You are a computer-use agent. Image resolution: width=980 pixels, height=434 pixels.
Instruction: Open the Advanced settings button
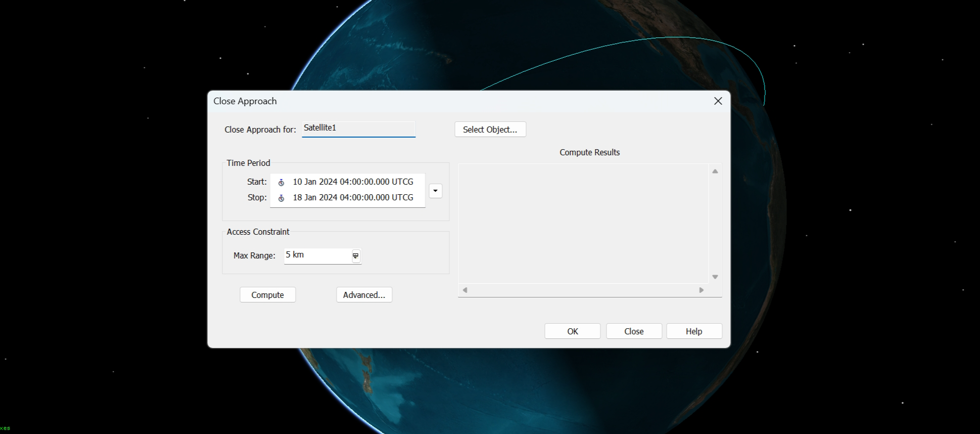(364, 295)
